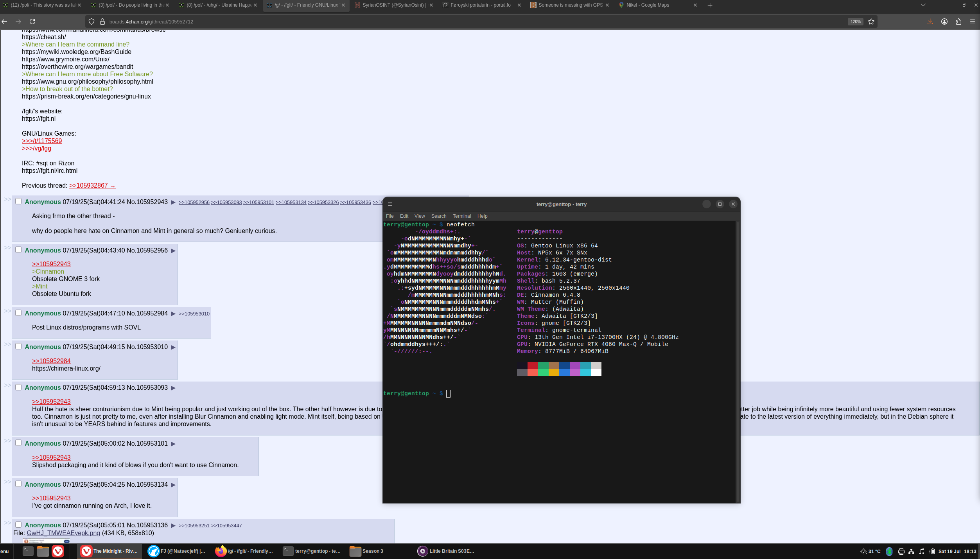Launch Vivaldi from the panel launcher
The image size is (980, 559).
(58, 551)
